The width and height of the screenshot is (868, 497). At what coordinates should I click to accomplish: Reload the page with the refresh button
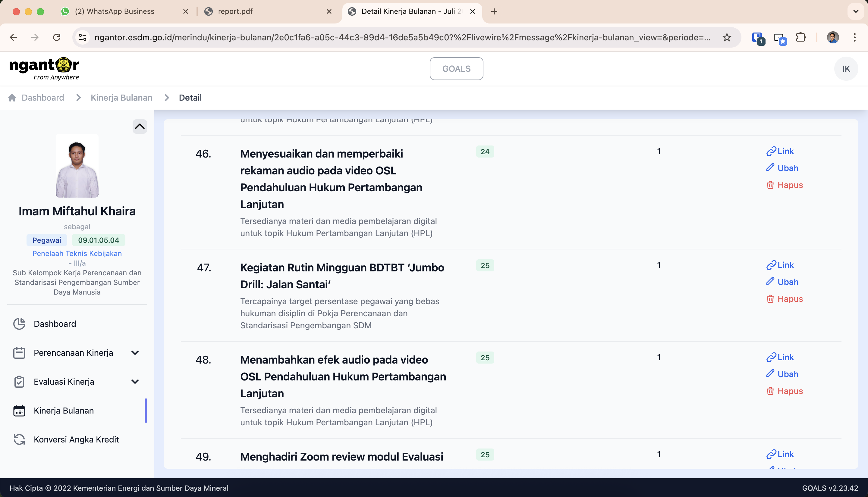coord(57,37)
